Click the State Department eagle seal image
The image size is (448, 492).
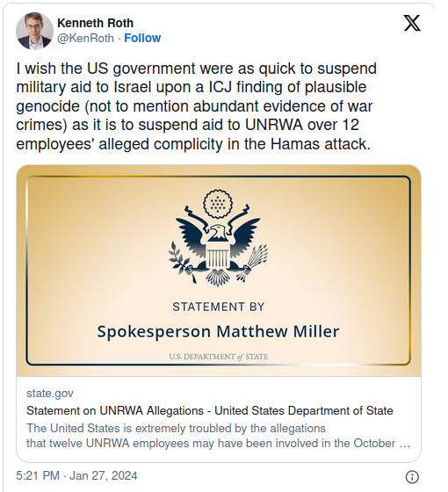(218, 237)
